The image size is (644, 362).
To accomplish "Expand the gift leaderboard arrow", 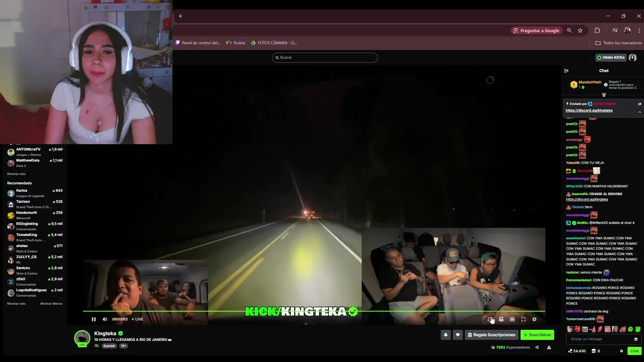I will pyautogui.click(x=604, y=95).
